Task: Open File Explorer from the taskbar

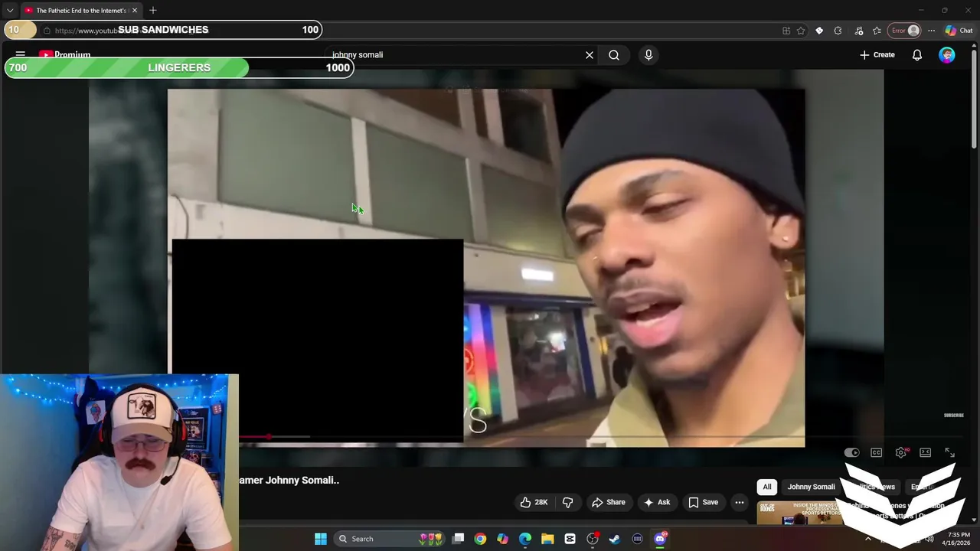Action: click(547, 539)
